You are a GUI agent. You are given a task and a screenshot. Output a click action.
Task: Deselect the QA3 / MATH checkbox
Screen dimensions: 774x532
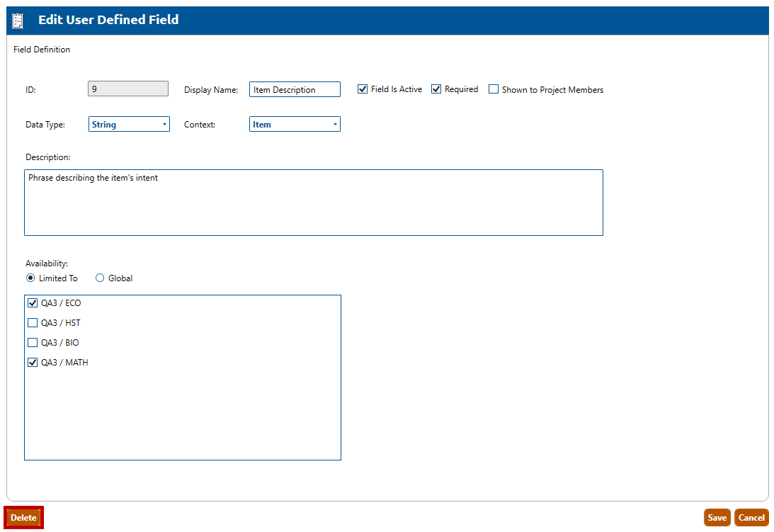pos(33,363)
